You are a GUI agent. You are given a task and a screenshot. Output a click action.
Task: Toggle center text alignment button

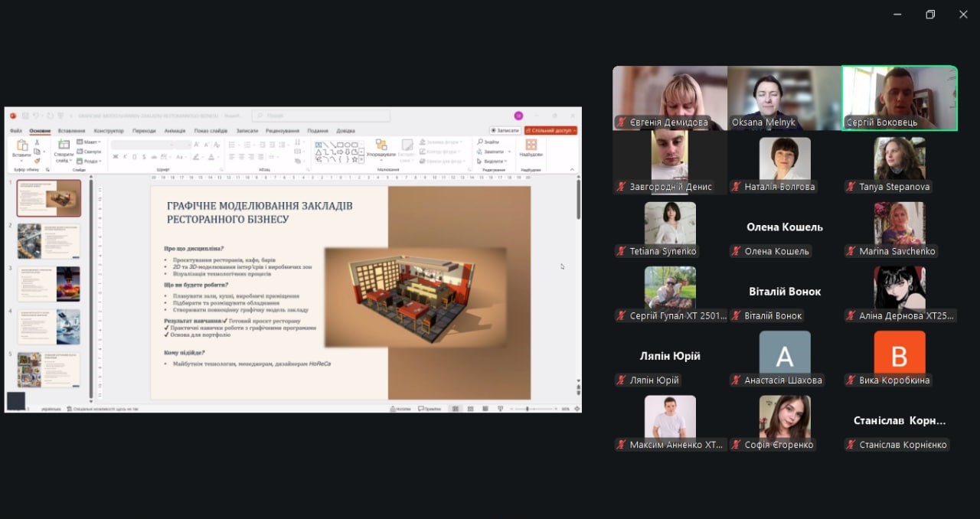point(240,157)
